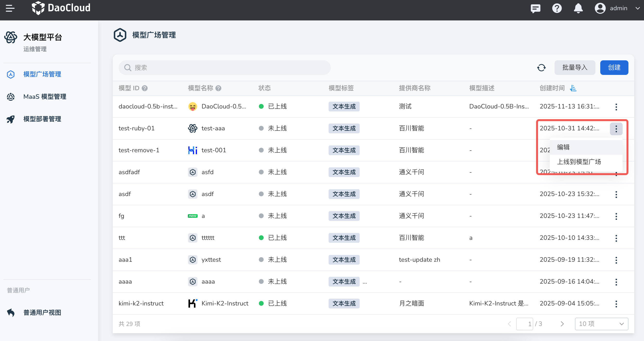The image size is (644, 341).
Task: Open the hamburger navigation menu
Action: tap(10, 8)
